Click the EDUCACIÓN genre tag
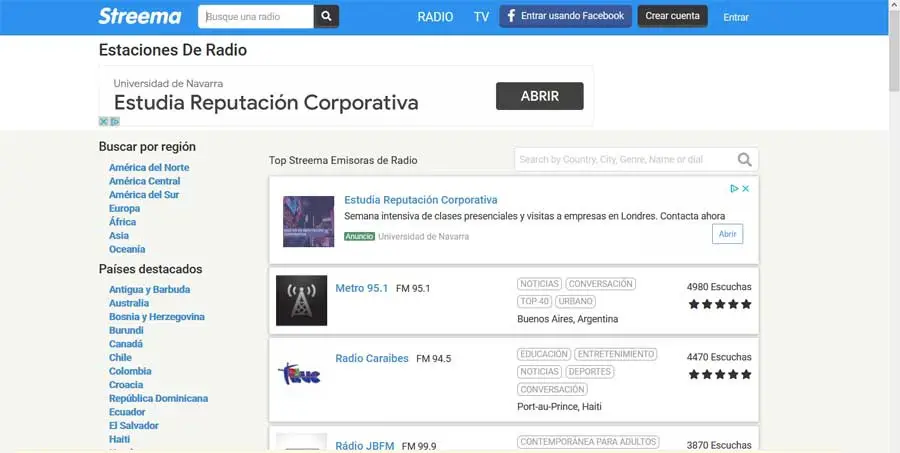The image size is (900, 453). pyautogui.click(x=544, y=354)
